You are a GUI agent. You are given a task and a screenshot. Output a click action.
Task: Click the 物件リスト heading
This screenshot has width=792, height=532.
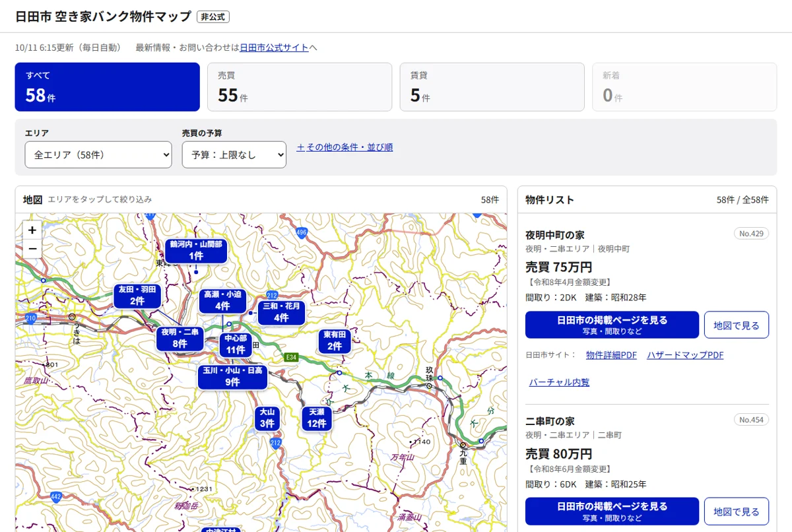point(550,199)
